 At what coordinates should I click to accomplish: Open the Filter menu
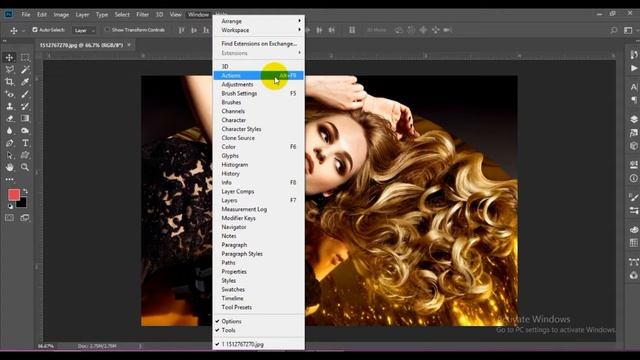click(142, 15)
